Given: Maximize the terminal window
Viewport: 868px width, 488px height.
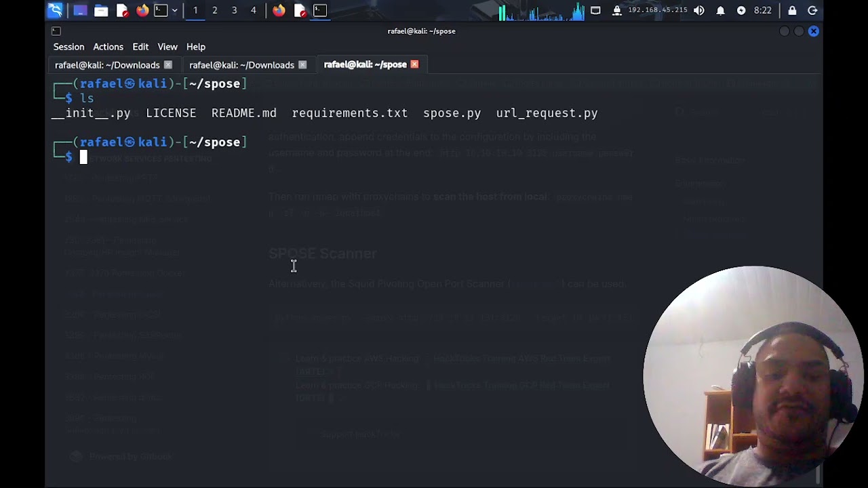Looking at the screenshot, I should (x=799, y=31).
